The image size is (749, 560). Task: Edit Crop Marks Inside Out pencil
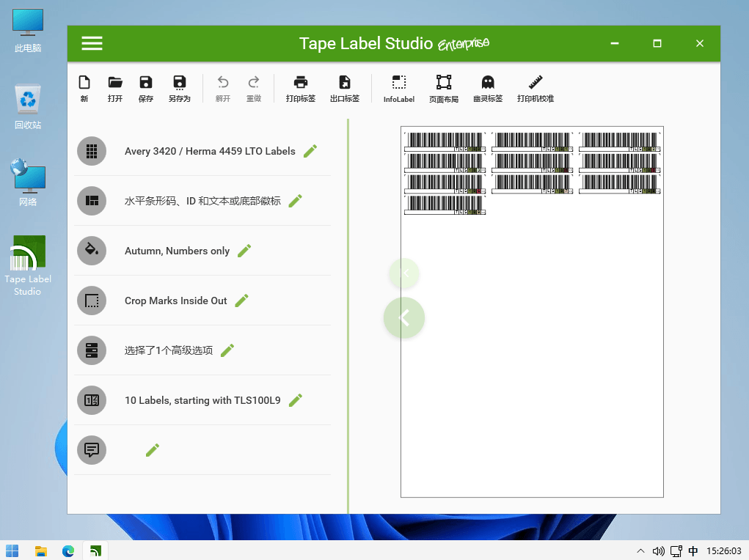pyautogui.click(x=241, y=301)
